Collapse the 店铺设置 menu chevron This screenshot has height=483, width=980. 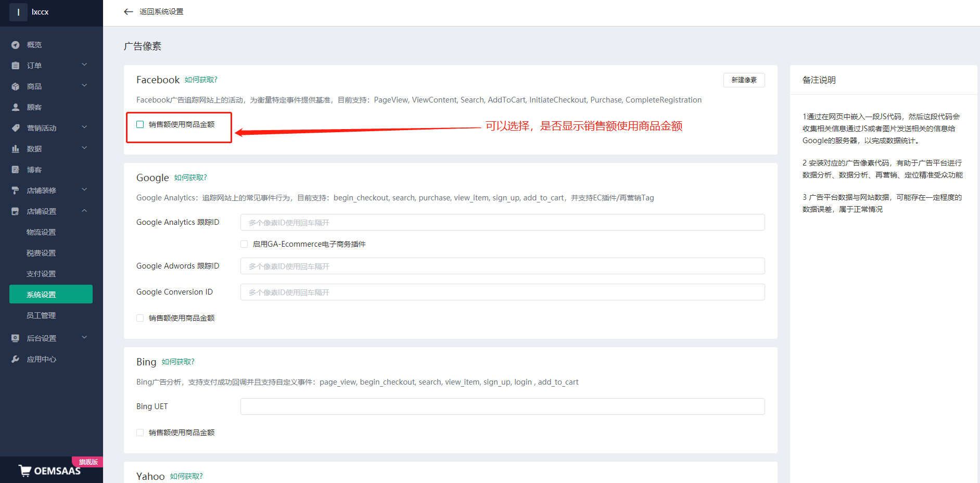pos(84,211)
